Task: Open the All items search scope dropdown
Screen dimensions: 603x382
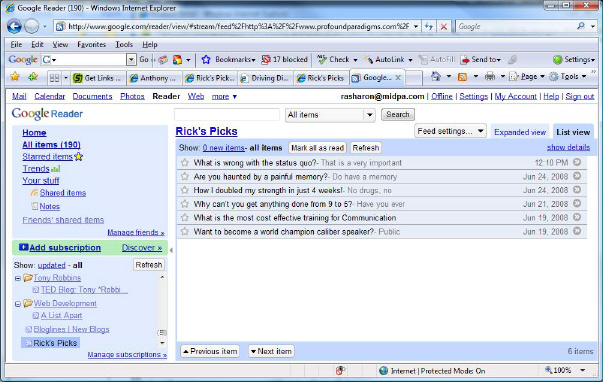Action: [x=330, y=115]
